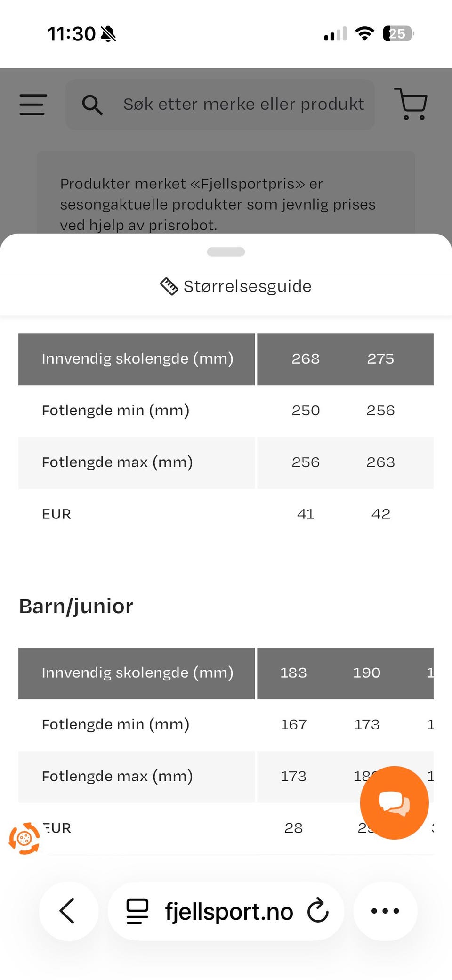
Task: Tap the orange cookie settings icon
Action: [x=24, y=838]
